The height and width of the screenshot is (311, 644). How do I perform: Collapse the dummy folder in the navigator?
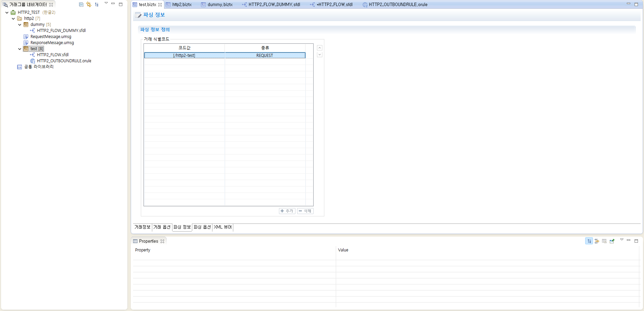tap(19, 24)
